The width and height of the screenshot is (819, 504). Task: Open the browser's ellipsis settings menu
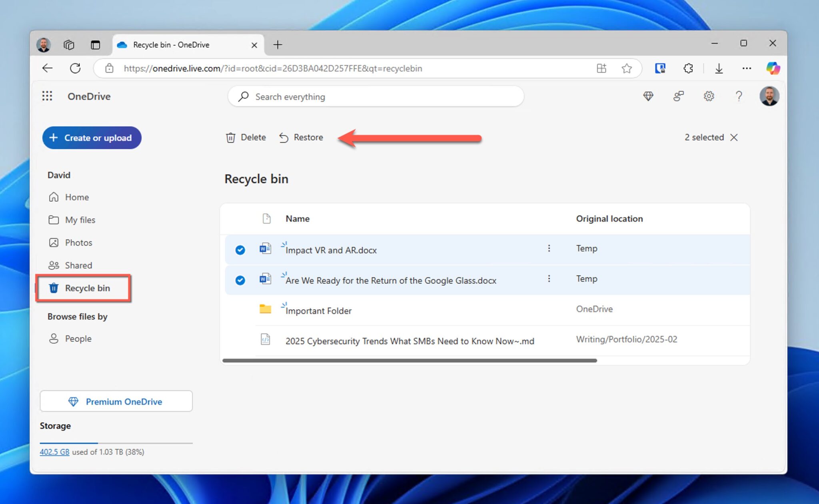pyautogui.click(x=746, y=68)
